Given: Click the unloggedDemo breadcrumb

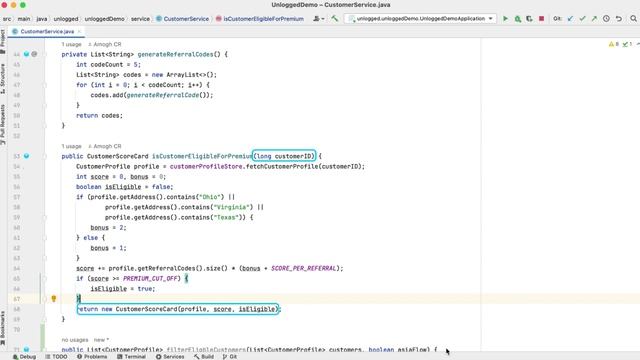Looking at the screenshot, I should [104, 19].
